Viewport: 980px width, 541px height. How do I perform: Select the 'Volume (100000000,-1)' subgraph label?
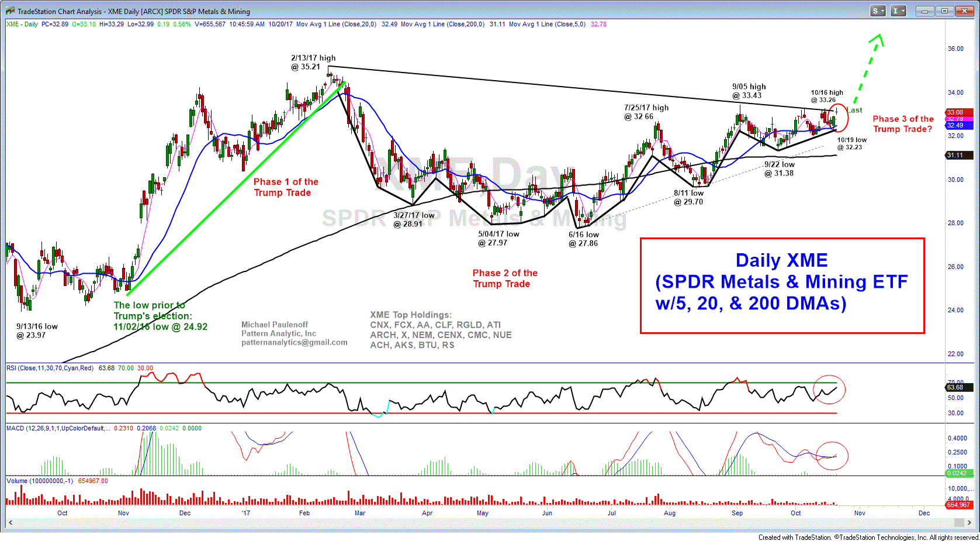40,481
